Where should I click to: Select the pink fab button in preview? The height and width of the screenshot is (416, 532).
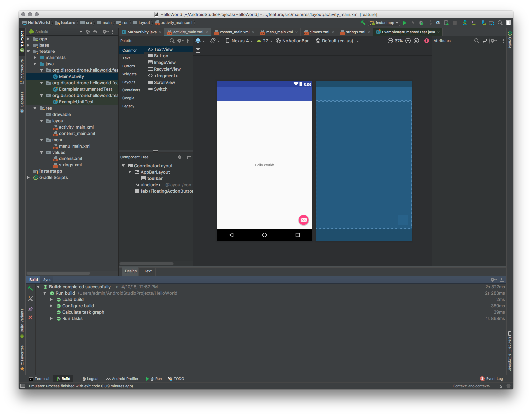tap(303, 220)
